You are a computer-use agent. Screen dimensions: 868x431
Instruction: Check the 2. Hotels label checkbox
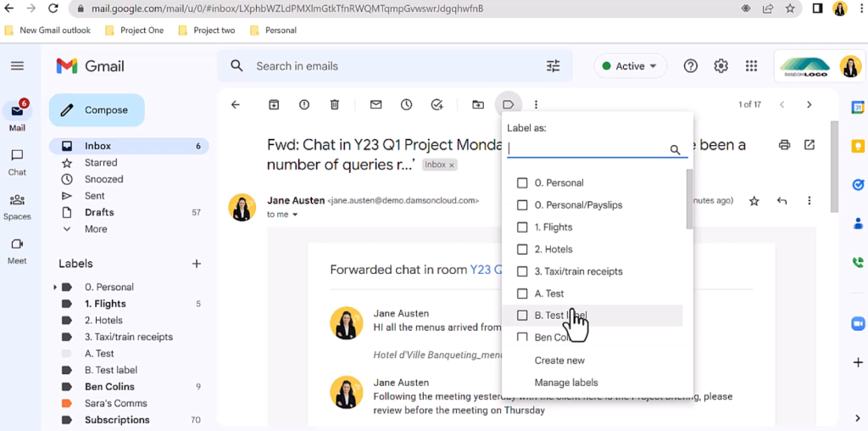522,249
